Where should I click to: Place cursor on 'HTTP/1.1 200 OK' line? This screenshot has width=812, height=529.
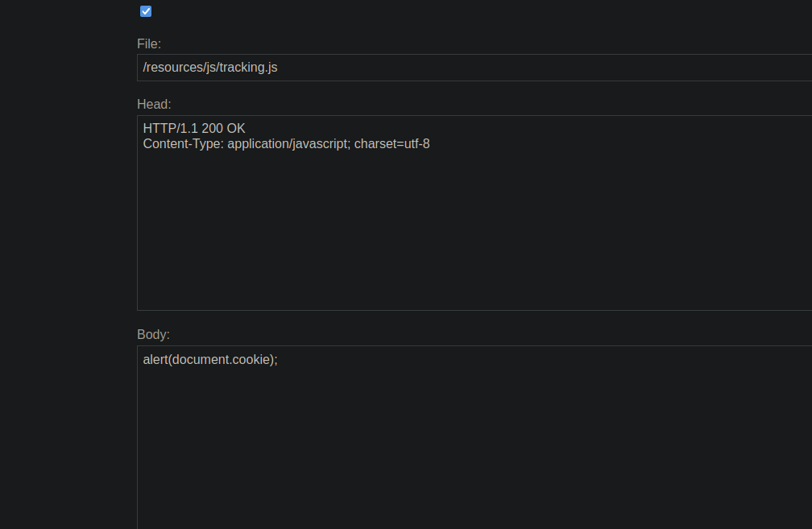point(193,129)
